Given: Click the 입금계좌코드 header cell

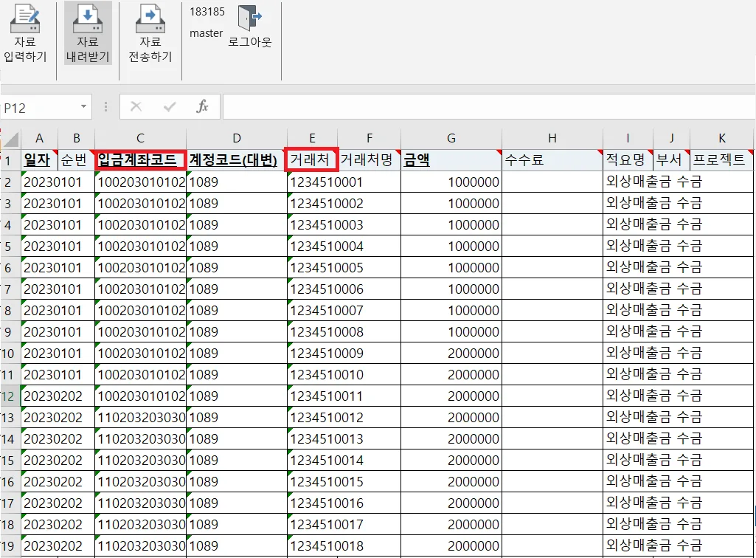Looking at the screenshot, I should [140, 159].
